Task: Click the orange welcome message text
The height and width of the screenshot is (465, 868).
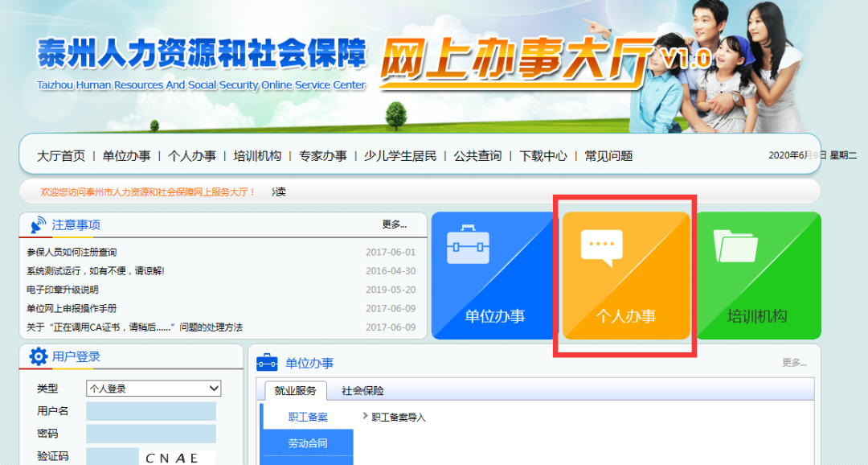Action: click(149, 191)
